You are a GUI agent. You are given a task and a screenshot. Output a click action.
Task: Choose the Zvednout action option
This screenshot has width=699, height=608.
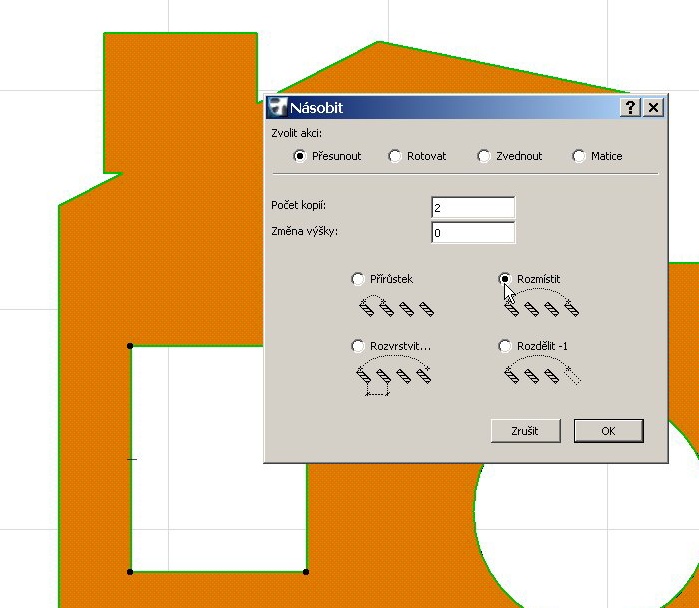(484, 156)
